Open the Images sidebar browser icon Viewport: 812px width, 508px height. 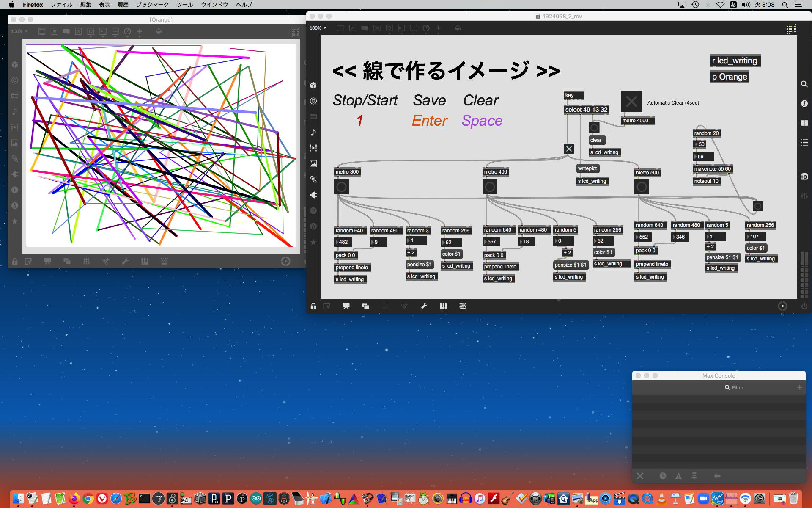(x=313, y=164)
